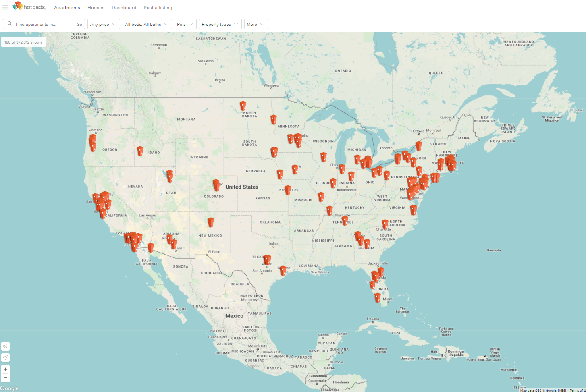The height and width of the screenshot is (392, 586).
Task: Click the locate-me arrow button
Action: (x=5, y=357)
